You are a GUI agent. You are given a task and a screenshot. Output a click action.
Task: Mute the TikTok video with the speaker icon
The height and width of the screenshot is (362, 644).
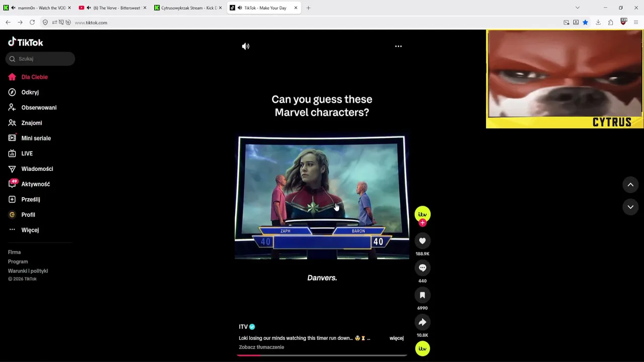(x=246, y=46)
